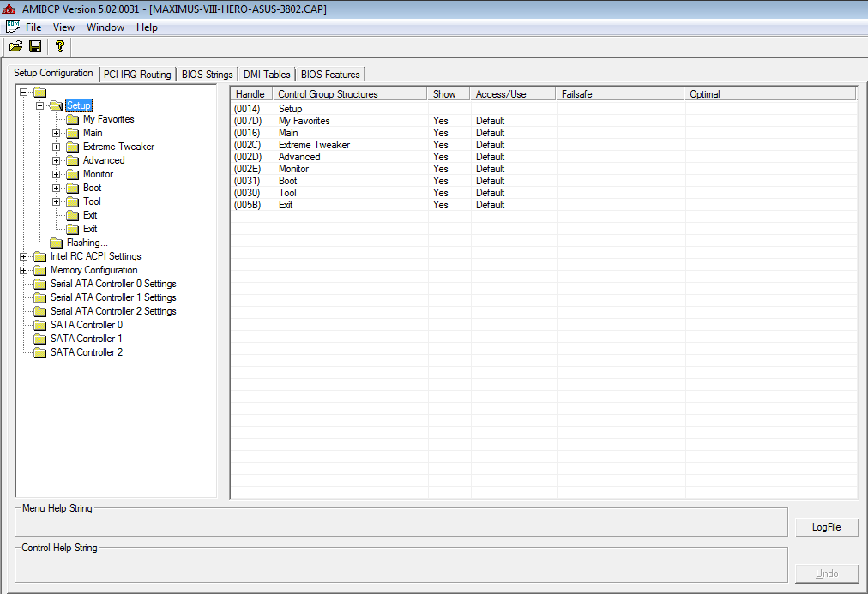Click the Open file toolbar icon
The width and height of the screenshot is (868, 594).
[15, 46]
